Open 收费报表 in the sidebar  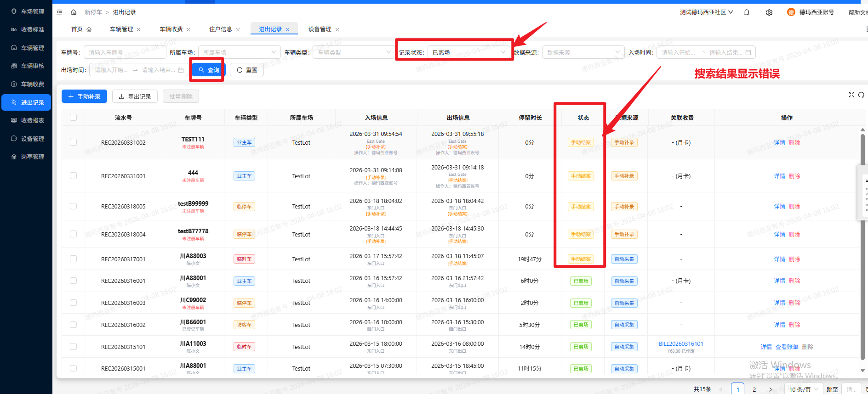(32, 120)
